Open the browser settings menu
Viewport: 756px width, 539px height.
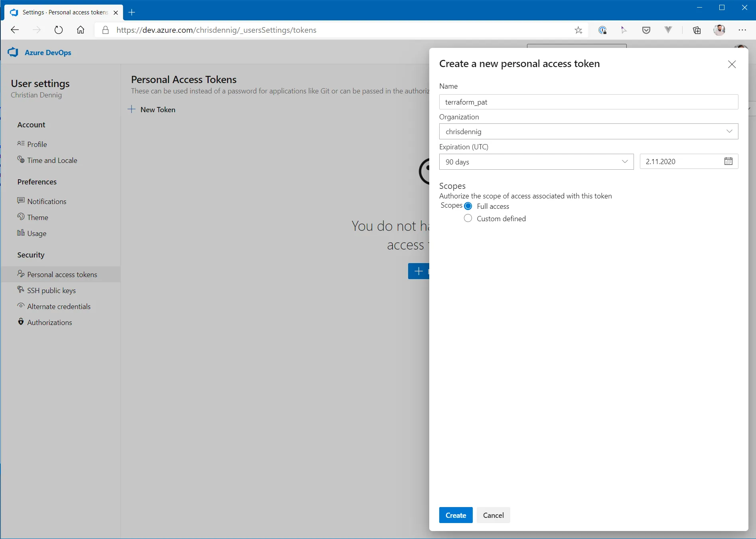743,30
